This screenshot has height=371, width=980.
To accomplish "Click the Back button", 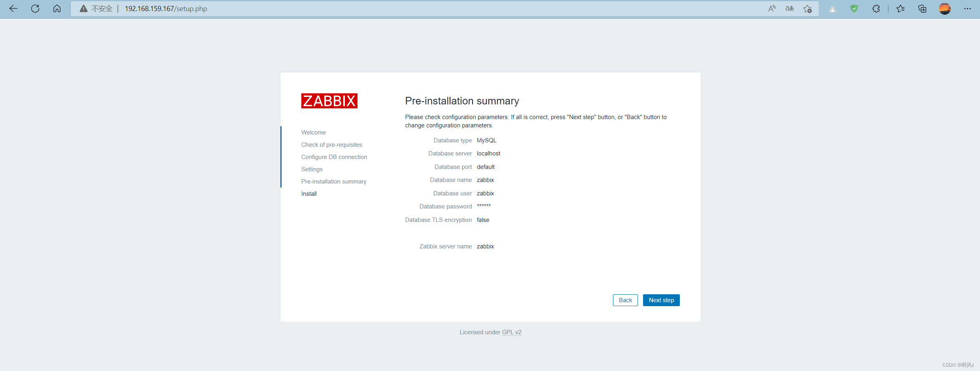I will click(x=625, y=300).
